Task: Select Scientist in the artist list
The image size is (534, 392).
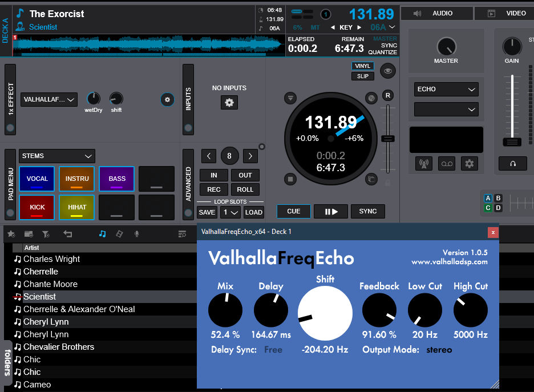Action: pyautogui.click(x=39, y=296)
